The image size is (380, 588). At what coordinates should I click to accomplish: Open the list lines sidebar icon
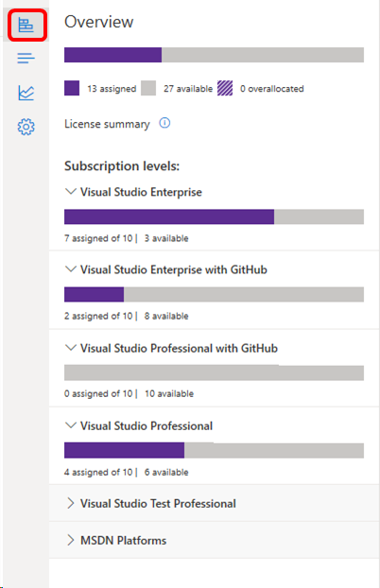click(x=26, y=58)
